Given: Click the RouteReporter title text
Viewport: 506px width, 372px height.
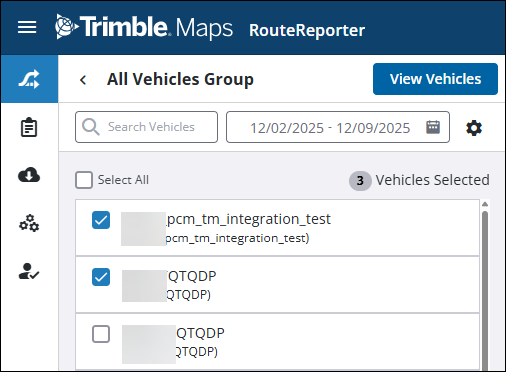Looking at the screenshot, I should pos(307,30).
